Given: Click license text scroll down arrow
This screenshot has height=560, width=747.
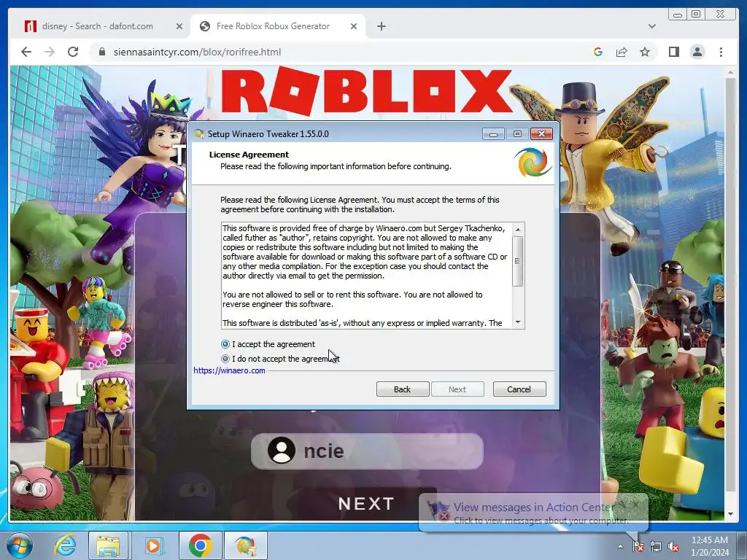Looking at the screenshot, I should click(518, 322).
